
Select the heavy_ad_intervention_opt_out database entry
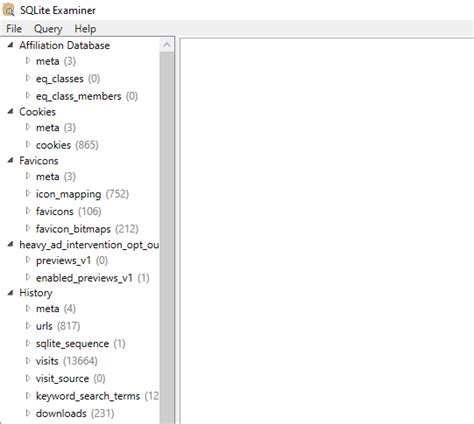(89, 245)
